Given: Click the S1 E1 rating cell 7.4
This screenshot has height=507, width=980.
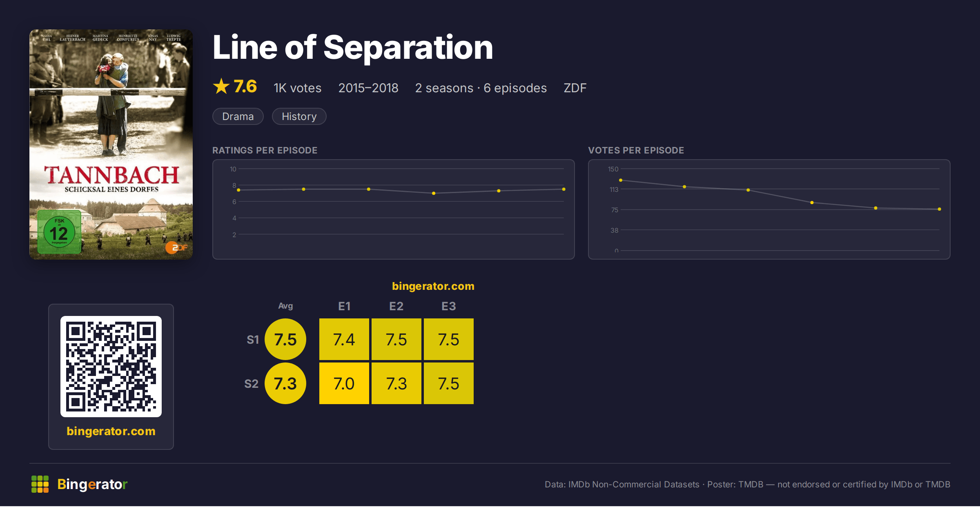Looking at the screenshot, I should [344, 339].
